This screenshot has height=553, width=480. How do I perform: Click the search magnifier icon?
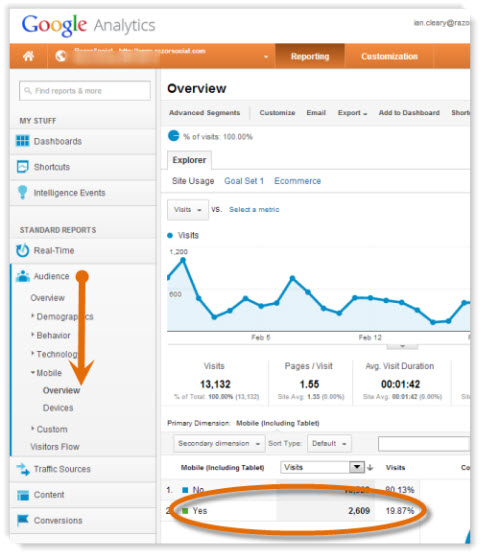click(28, 91)
